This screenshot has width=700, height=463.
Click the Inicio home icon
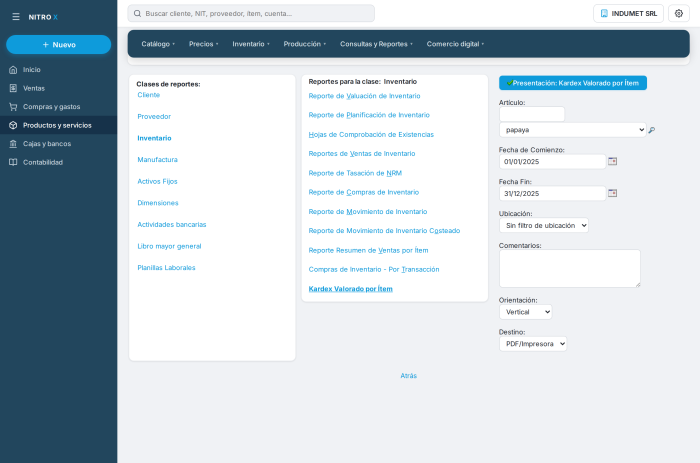(x=13, y=70)
